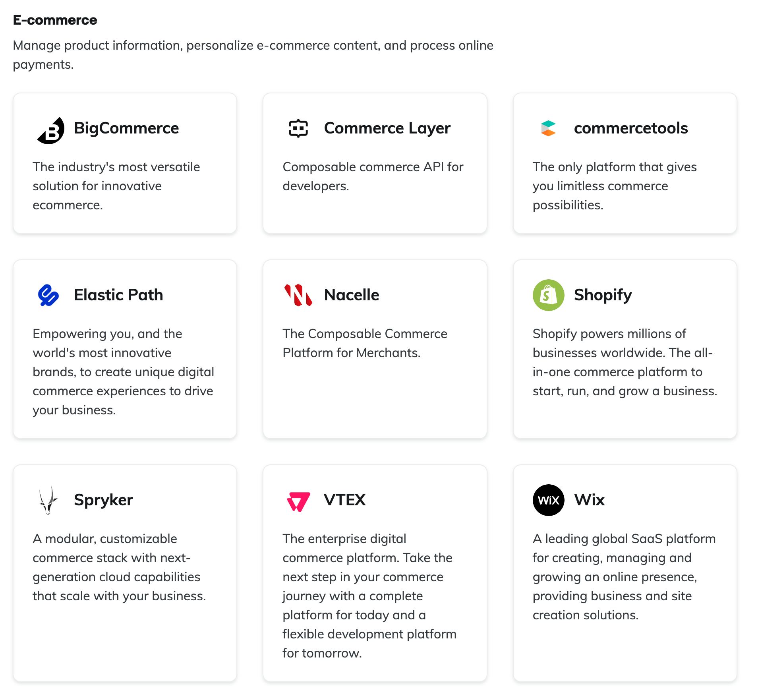Open the BigCommerce integration card

(x=125, y=163)
